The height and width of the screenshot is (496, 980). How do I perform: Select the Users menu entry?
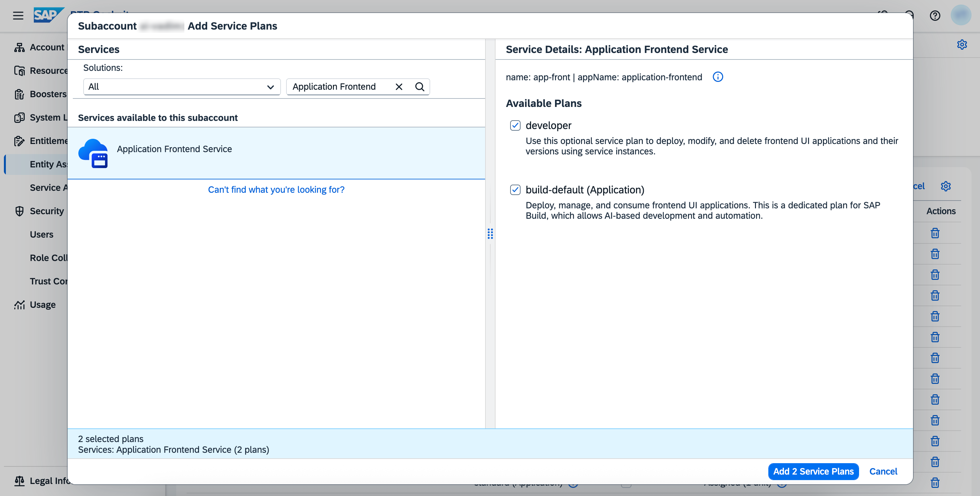(x=42, y=234)
